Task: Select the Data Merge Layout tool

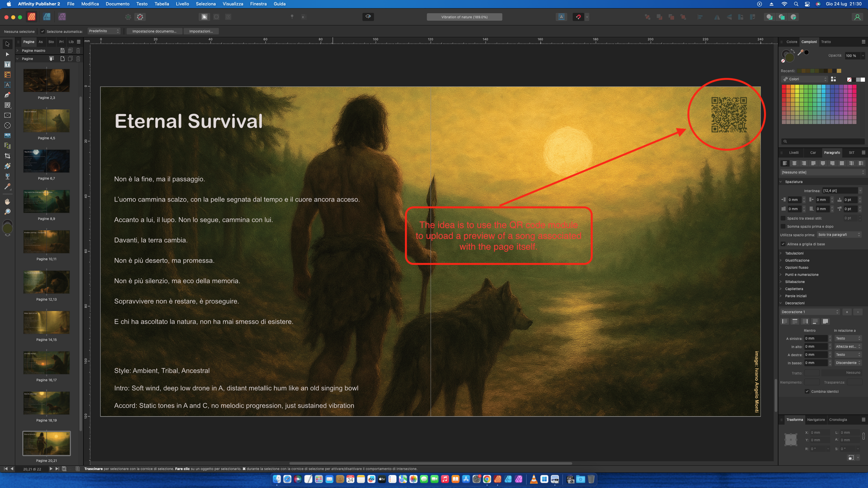Action: point(7,146)
